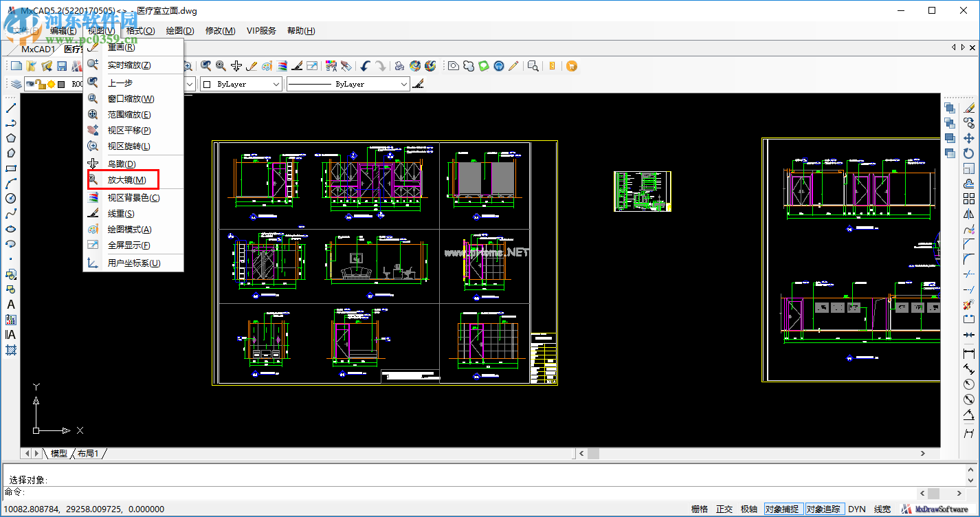Select the Text 'A' tool in left toolbar

[x=11, y=305]
